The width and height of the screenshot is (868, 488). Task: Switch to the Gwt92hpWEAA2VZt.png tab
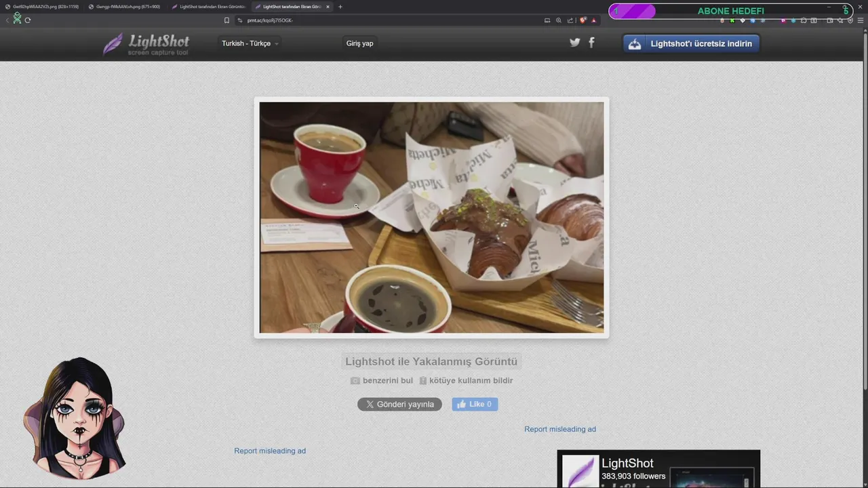point(42,7)
